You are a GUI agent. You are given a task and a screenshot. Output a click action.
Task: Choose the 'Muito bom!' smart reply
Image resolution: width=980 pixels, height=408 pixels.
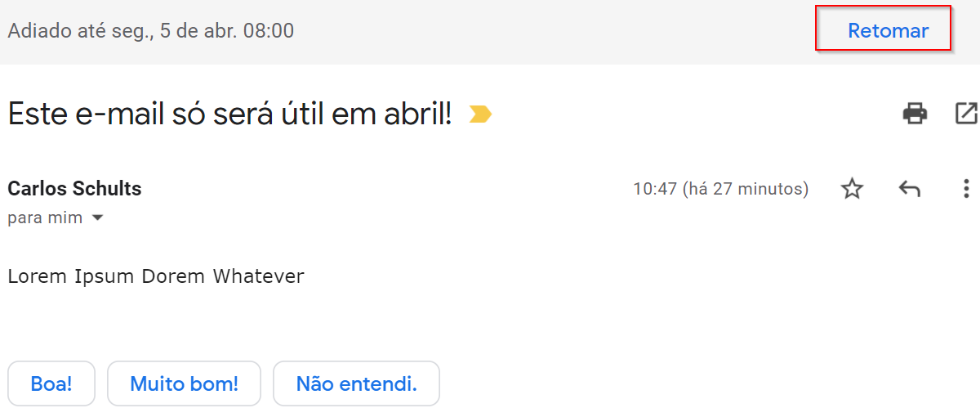pos(184,383)
